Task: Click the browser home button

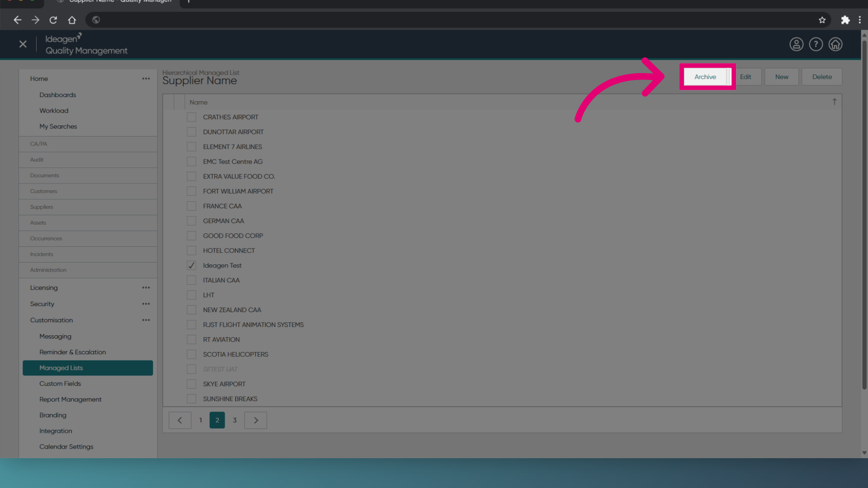Action: [72, 20]
